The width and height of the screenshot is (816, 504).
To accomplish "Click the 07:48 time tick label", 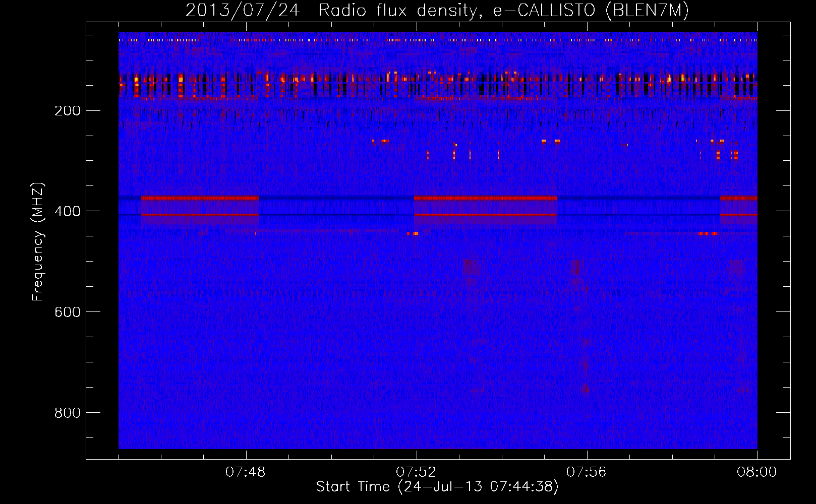I will 246,472.
